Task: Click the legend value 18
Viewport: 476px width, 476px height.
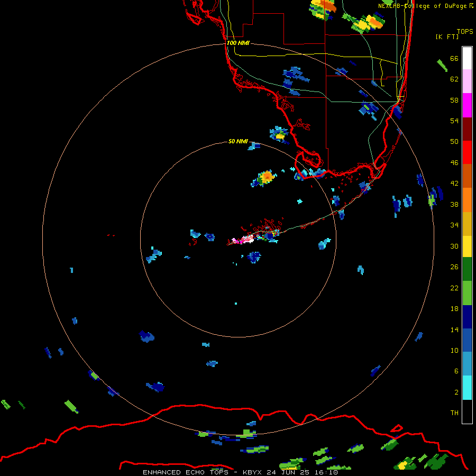Action: 454,309
